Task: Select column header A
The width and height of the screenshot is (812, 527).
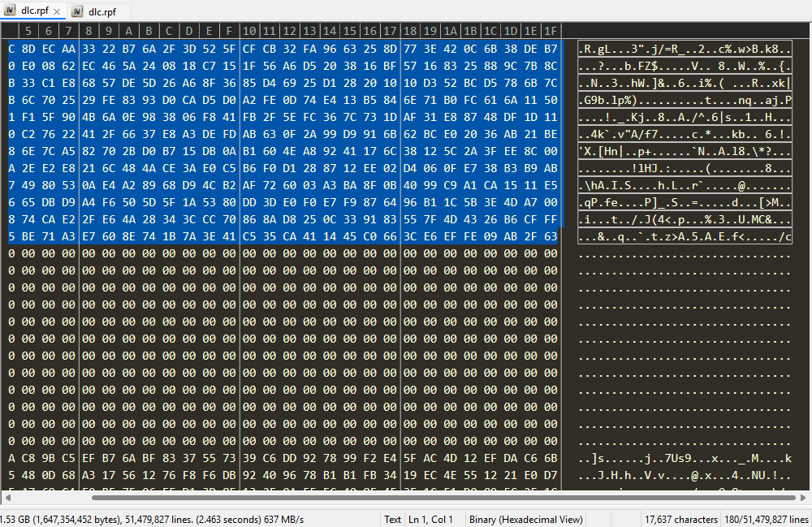Action: (x=129, y=31)
